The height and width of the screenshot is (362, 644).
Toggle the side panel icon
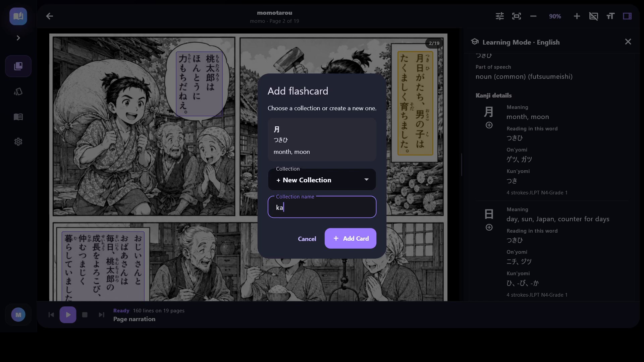tap(627, 16)
